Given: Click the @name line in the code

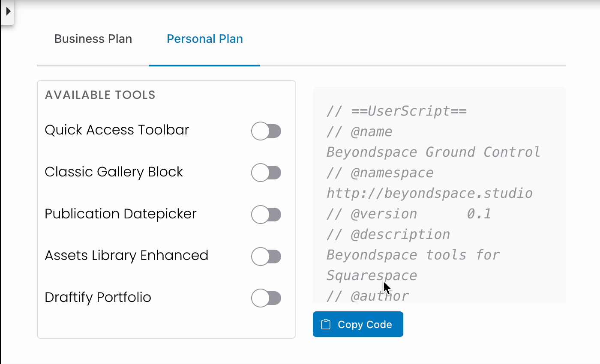Looking at the screenshot, I should 371,131.
